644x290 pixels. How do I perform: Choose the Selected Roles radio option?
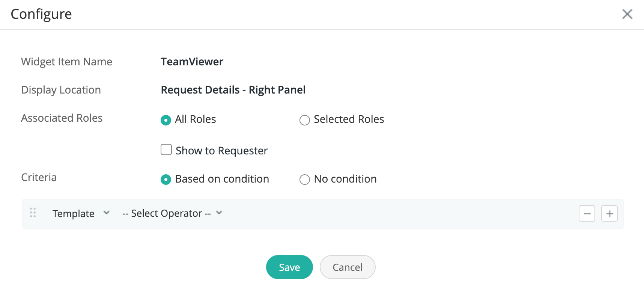tap(305, 120)
